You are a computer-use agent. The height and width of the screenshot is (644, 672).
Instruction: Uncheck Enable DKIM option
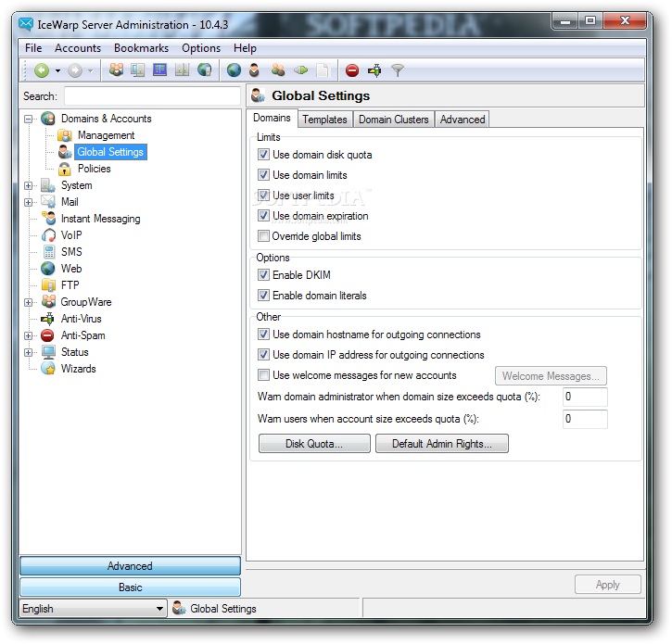(x=263, y=275)
